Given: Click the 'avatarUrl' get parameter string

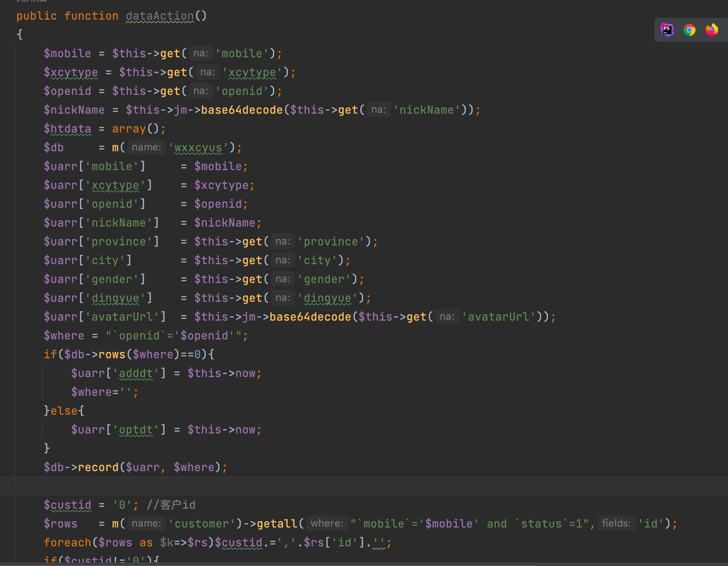Looking at the screenshot, I should pos(499,317).
